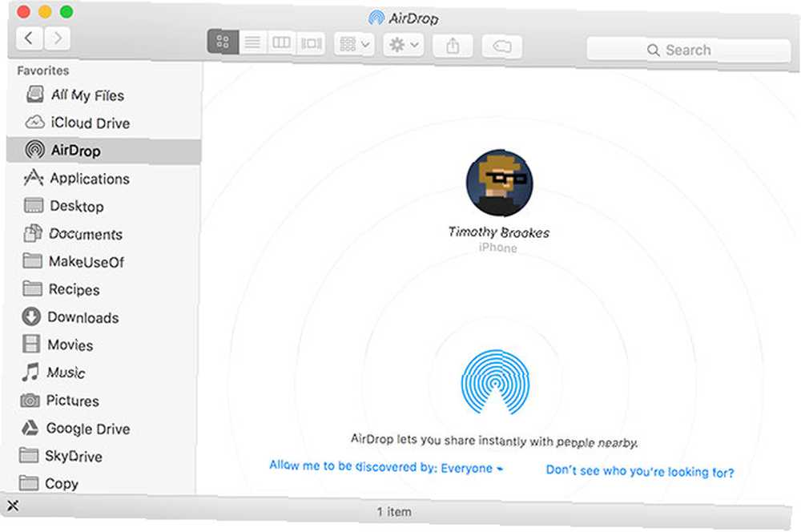Select Timothy Brookes avatar as recipient
The width and height of the screenshot is (801, 532).
point(499,183)
